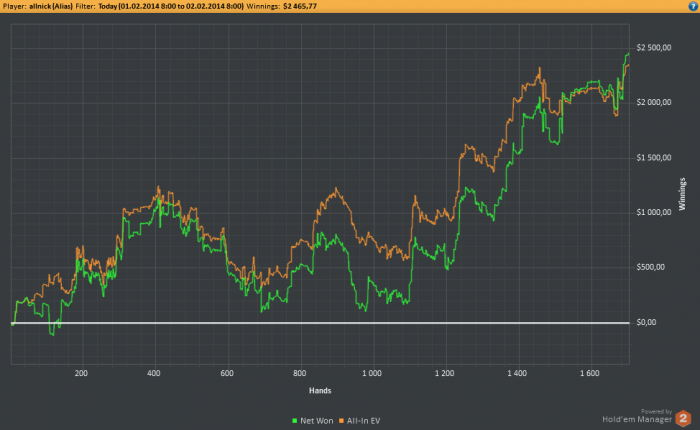This screenshot has width=700, height=430.
Task: Toggle the orange All-In EV legend swatch
Action: click(342, 421)
